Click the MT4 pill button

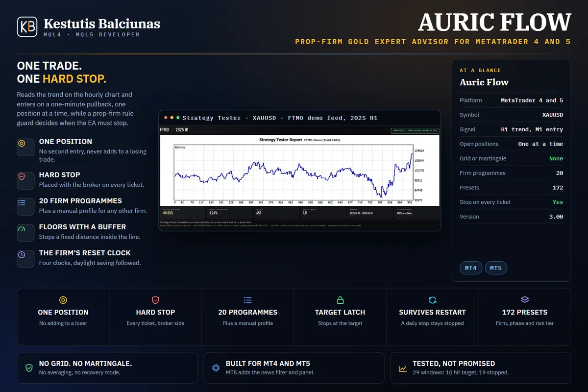(x=471, y=268)
